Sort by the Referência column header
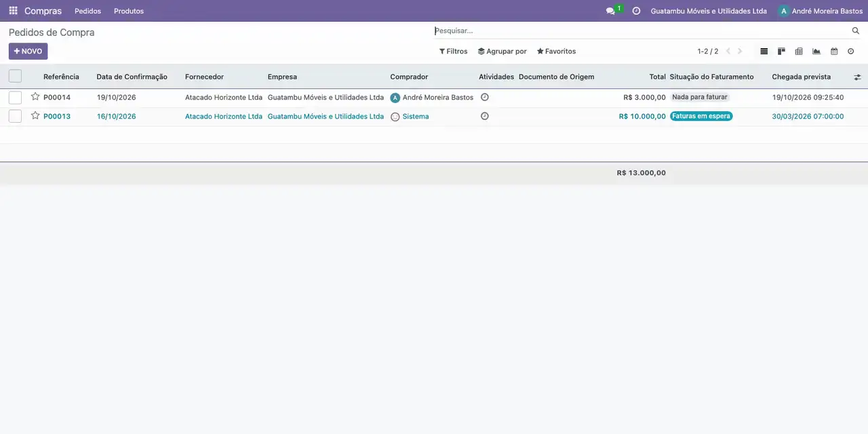Image resolution: width=868 pixels, height=434 pixels. pos(61,77)
